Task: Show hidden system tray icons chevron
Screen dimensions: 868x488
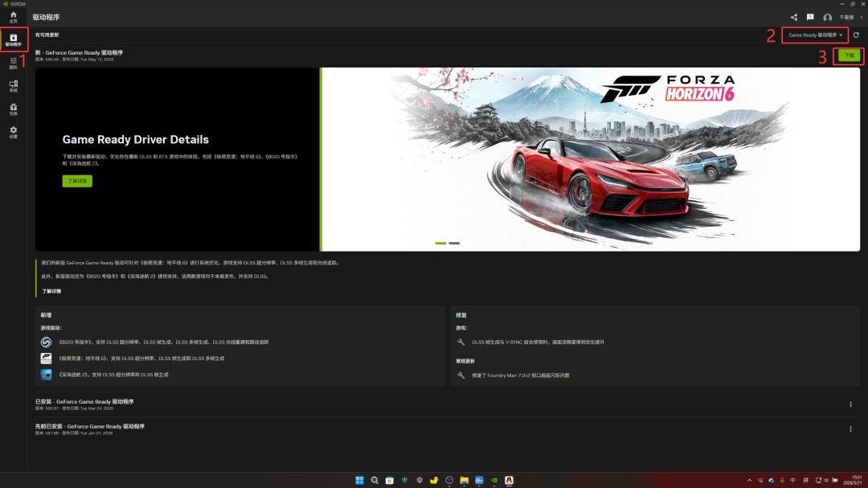Action: (749, 480)
